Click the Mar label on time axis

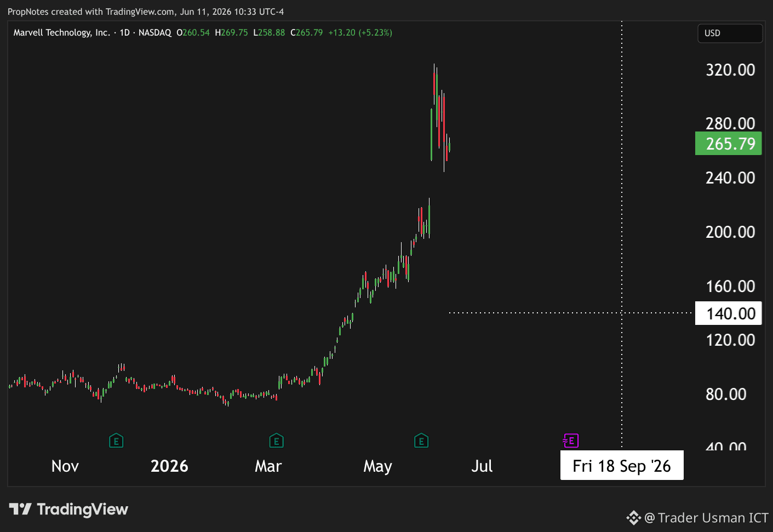[268, 466]
